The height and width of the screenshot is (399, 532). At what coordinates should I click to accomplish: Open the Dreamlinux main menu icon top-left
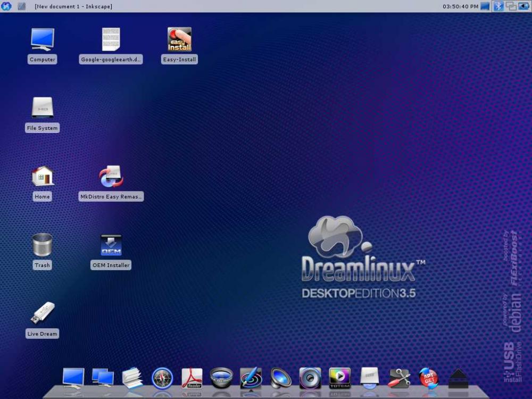(6, 6)
